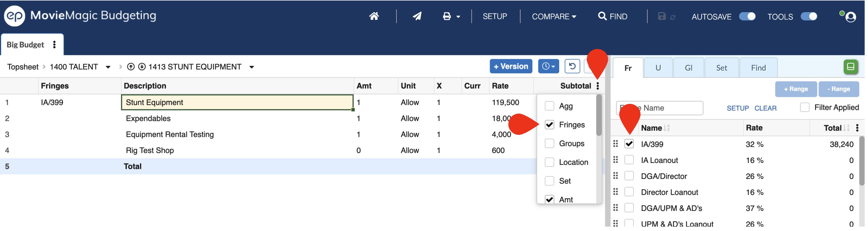Check the Director Loanout fringe checkbox
The width and height of the screenshot is (868, 231).
pos(629,192)
